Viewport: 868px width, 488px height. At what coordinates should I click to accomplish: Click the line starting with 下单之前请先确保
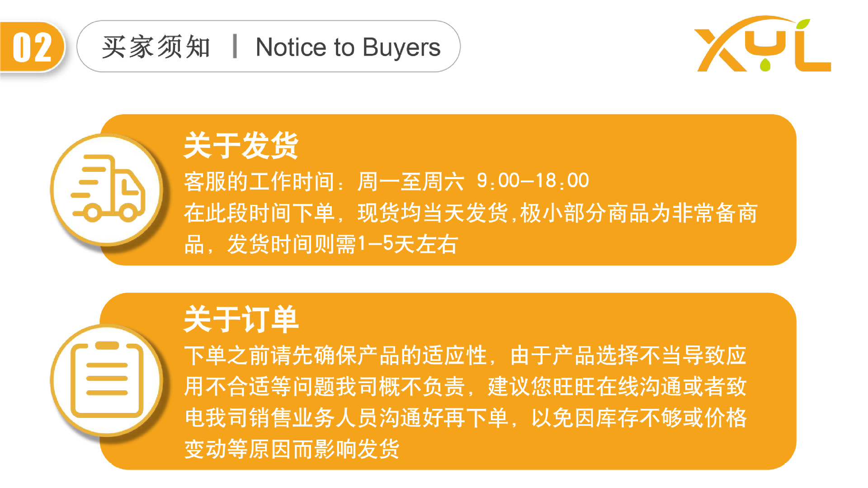(465, 355)
